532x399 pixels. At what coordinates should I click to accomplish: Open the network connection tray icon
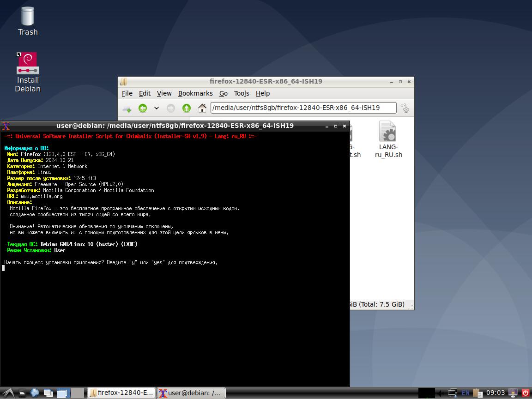tap(453, 393)
